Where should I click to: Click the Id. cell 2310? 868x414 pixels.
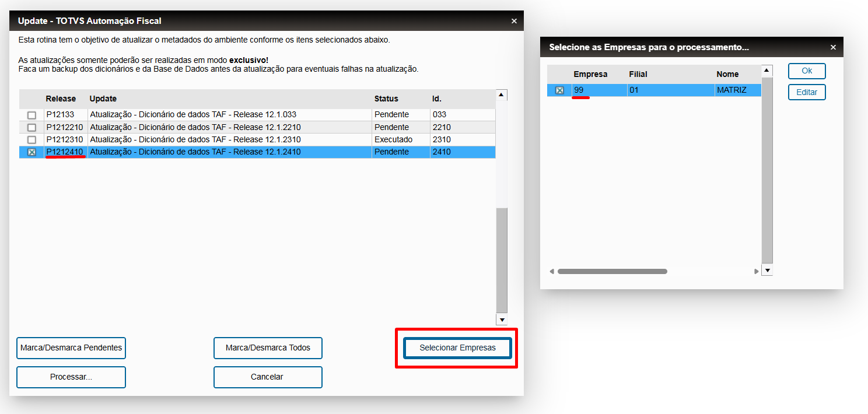[463, 140]
